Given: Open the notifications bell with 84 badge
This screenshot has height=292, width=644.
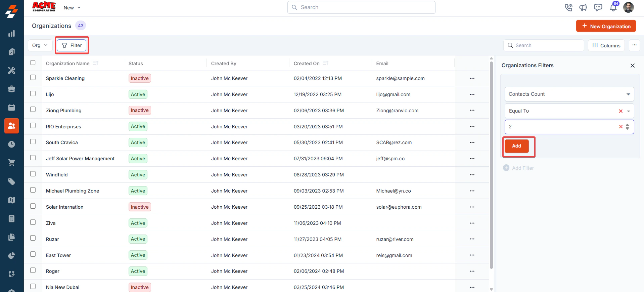Looking at the screenshot, I should point(614,7).
